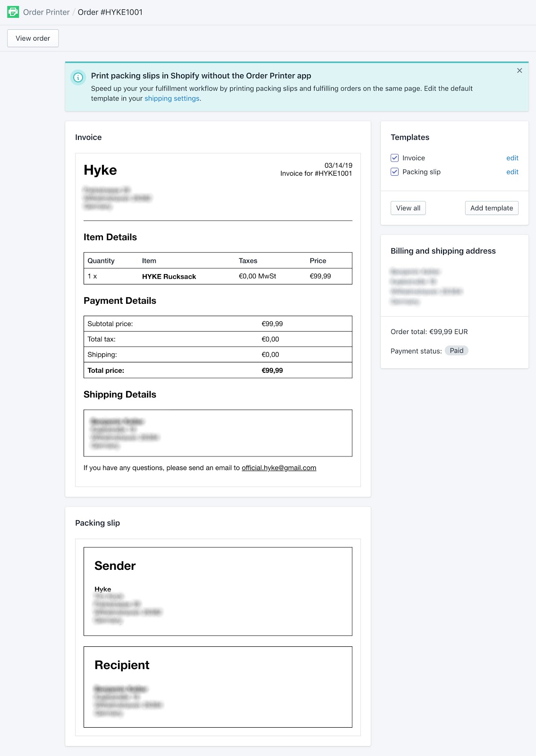This screenshot has width=536, height=756.
Task: Click the Hyke invoice heading
Action: (x=100, y=170)
